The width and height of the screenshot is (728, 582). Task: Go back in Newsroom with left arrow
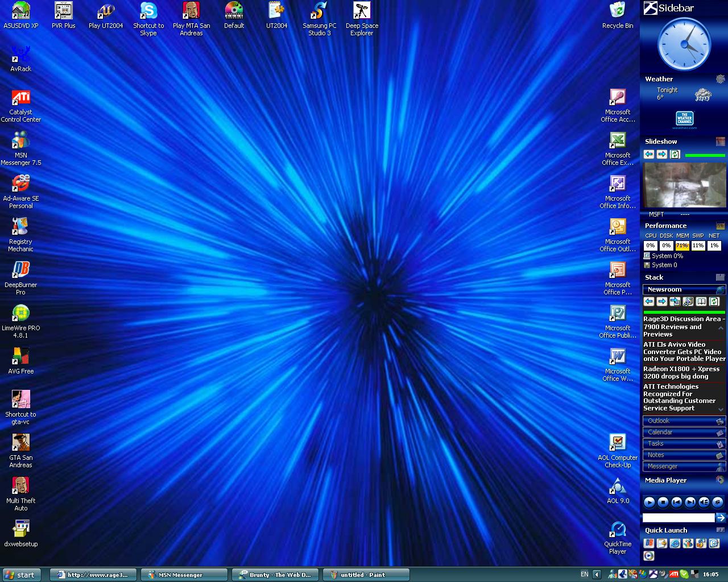[649, 302]
